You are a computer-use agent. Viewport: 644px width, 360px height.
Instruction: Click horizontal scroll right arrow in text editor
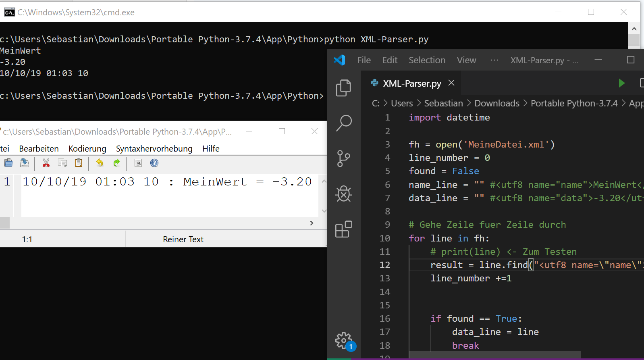pos(312,223)
